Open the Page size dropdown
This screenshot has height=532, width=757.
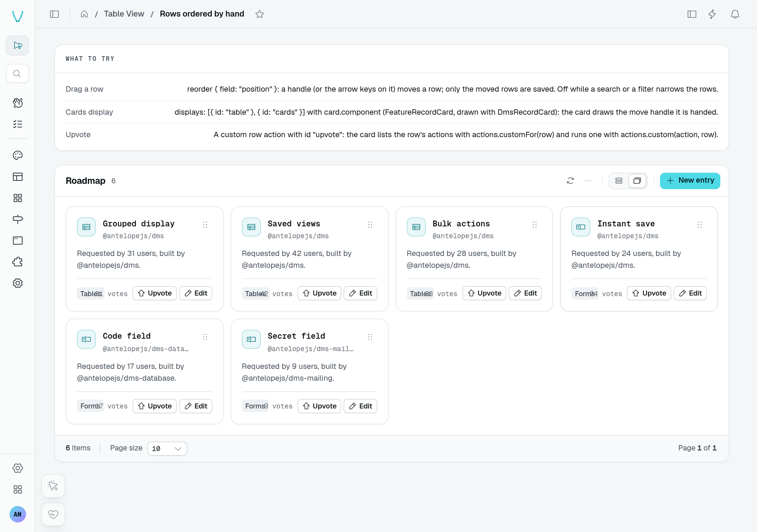click(x=167, y=449)
